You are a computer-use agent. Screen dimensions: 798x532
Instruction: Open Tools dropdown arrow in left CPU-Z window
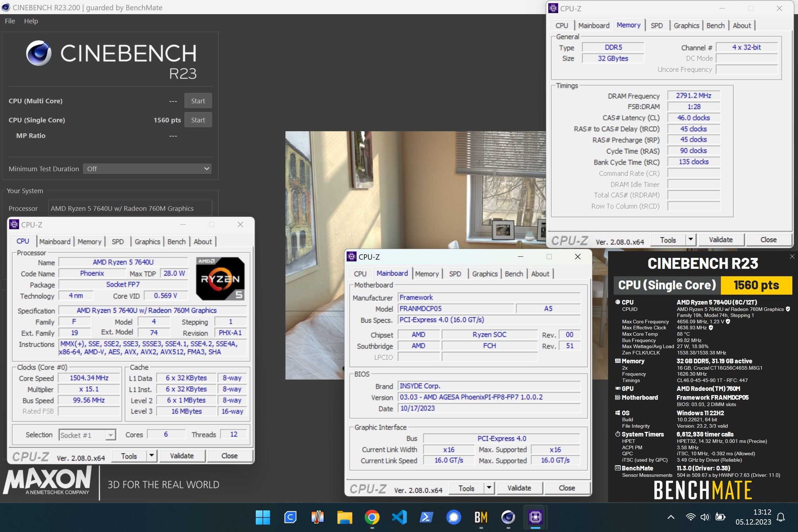(152, 456)
